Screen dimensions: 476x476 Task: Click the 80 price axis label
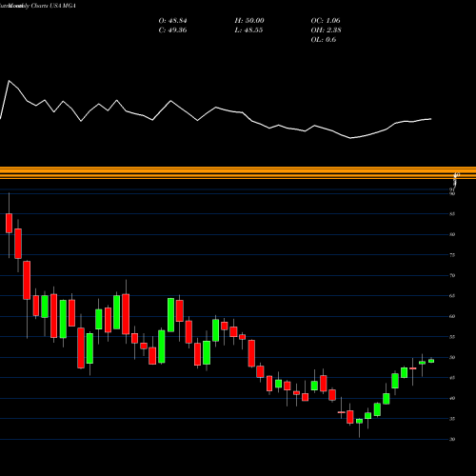coord(452,234)
